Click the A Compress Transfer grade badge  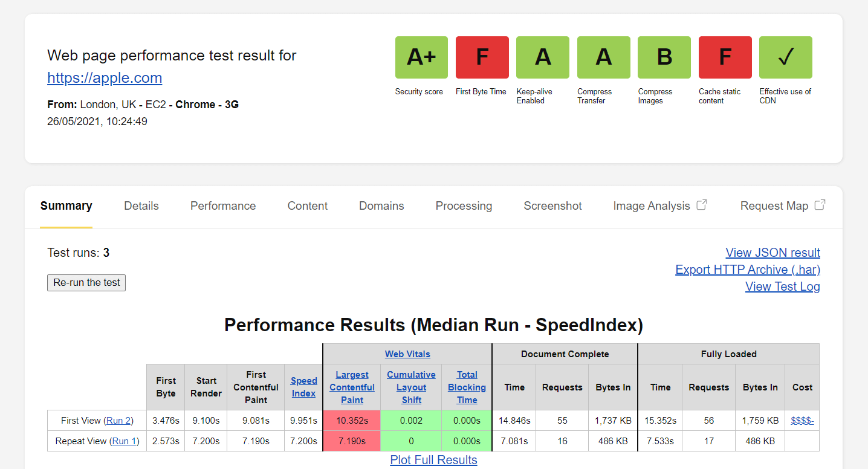[x=604, y=57]
